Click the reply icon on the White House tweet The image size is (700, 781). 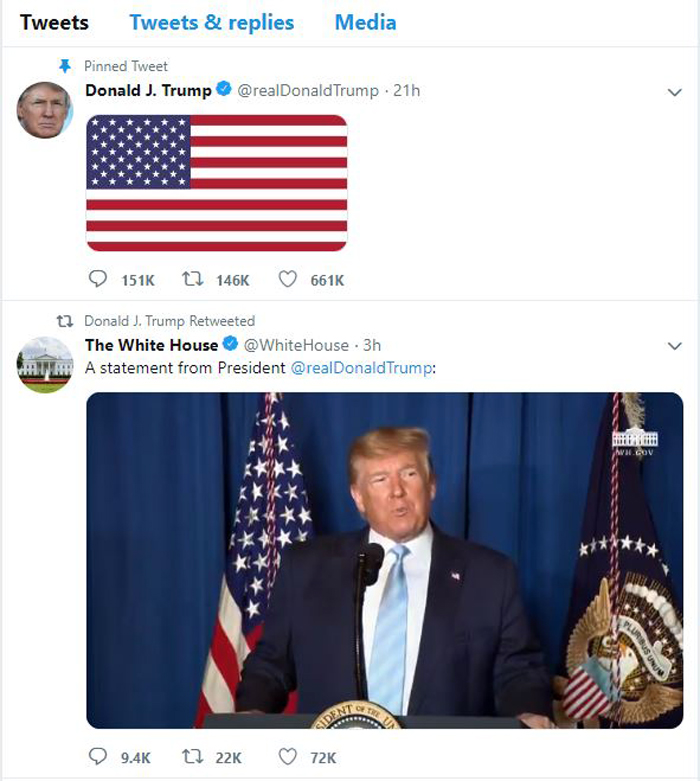click(x=98, y=757)
